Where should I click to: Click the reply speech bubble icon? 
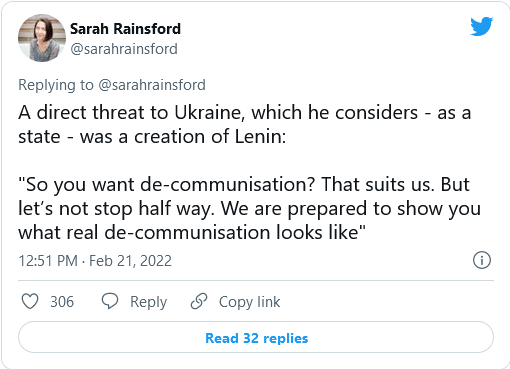click(x=110, y=301)
